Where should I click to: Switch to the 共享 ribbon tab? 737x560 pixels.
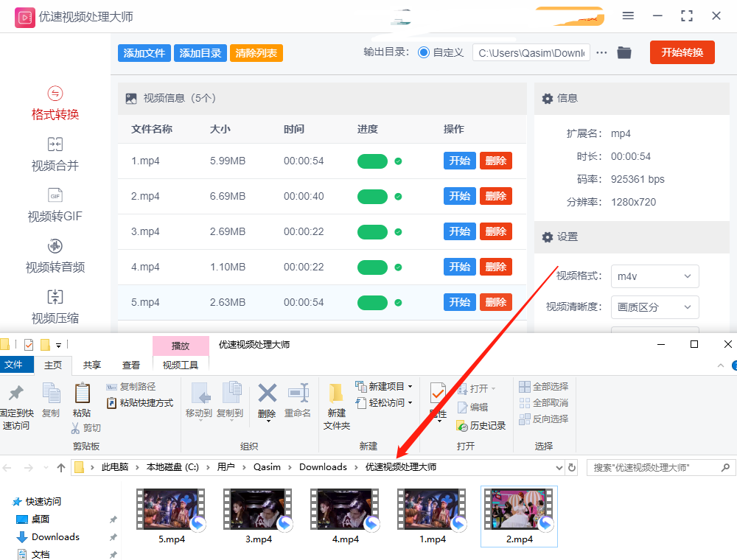pyautogui.click(x=92, y=365)
